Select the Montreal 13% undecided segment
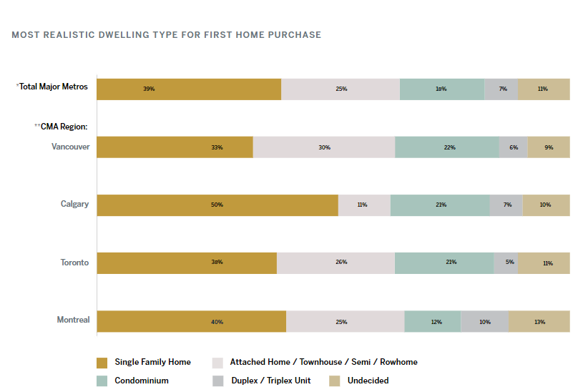The height and width of the screenshot is (392, 588). tap(539, 321)
